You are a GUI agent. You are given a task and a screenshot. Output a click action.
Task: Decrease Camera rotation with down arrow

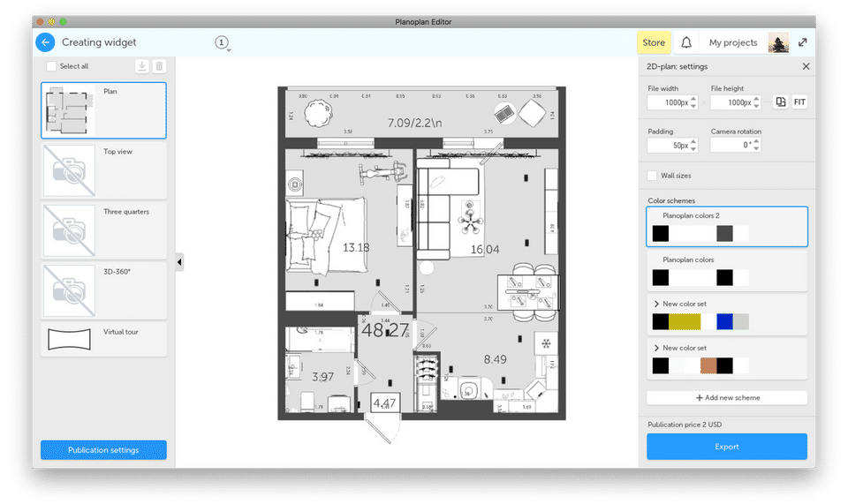click(756, 148)
